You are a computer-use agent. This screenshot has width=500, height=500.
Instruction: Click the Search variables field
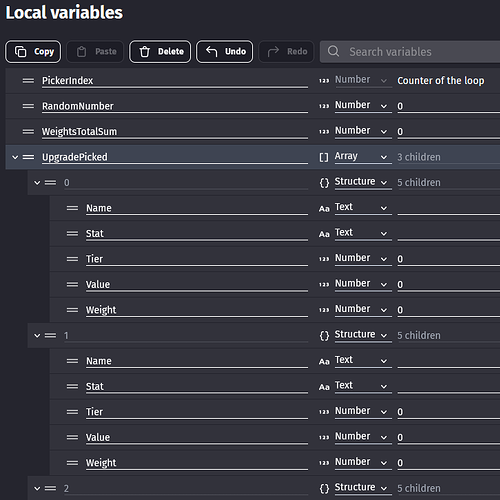410,52
